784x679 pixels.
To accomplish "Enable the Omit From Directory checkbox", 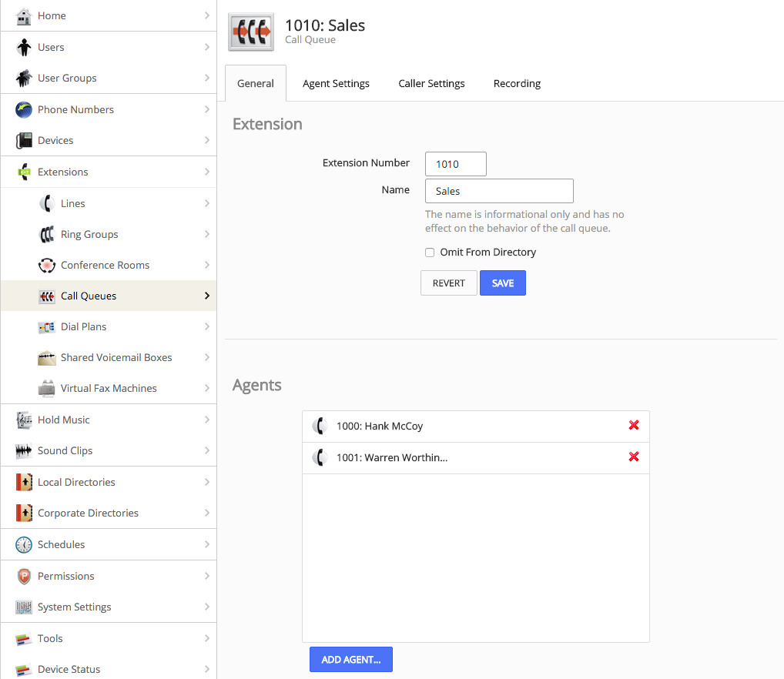I will click(x=430, y=253).
